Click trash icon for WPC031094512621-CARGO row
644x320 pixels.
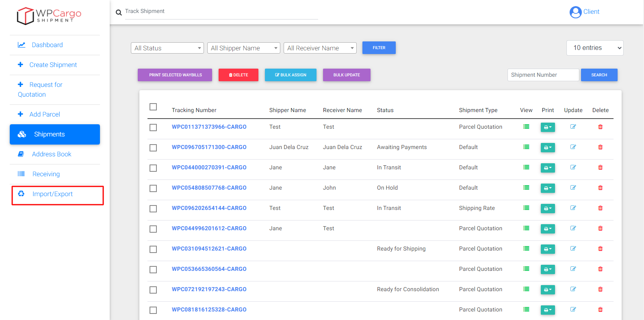[x=600, y=249]
